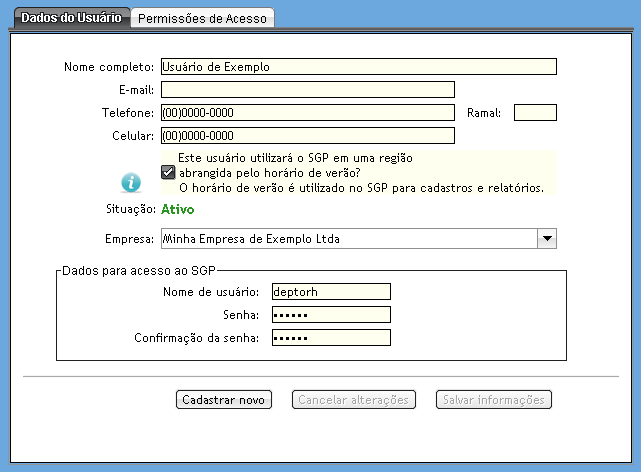Click the 'Situação:' label text
This screenshot has width=641, height=472.
coord(127,209)
